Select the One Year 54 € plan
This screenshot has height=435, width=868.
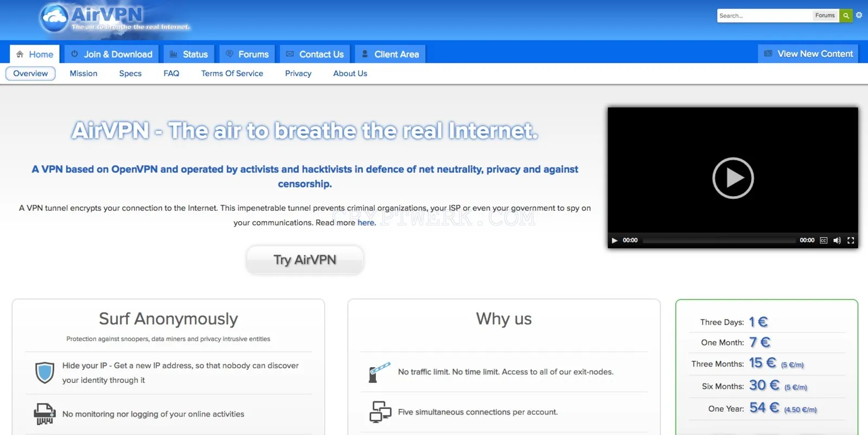pyautogui.click(x=767, y=408)
